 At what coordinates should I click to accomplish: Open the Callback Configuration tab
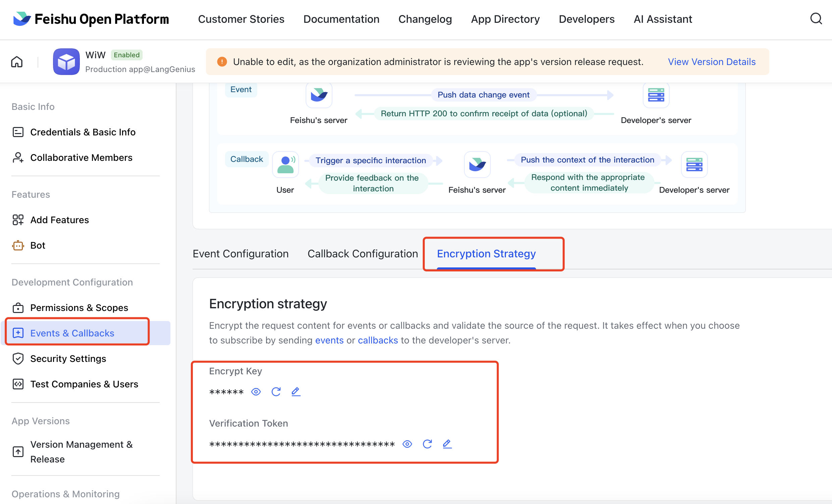tap(362, 254)
